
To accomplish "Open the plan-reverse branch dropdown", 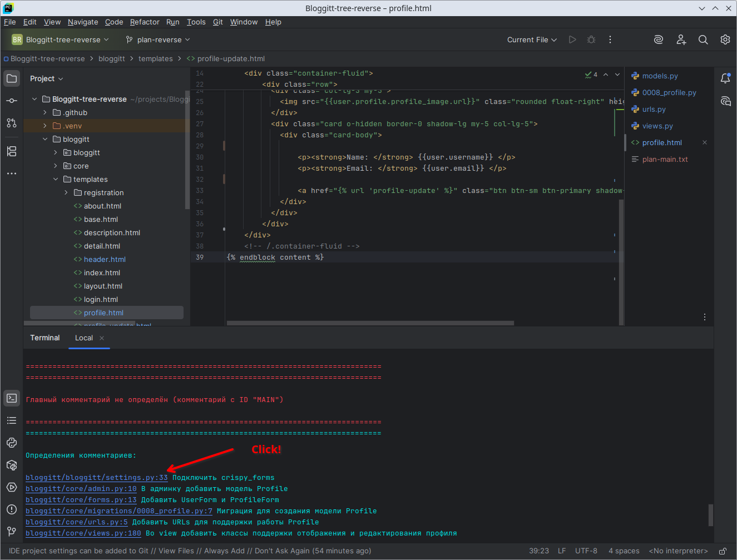I will pos(158,39).
